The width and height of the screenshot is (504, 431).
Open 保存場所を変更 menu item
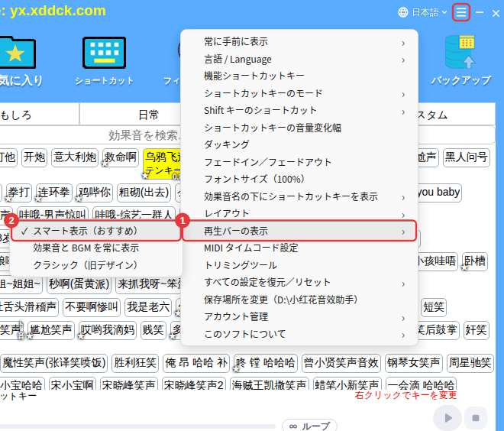click(x=299, y=300)
